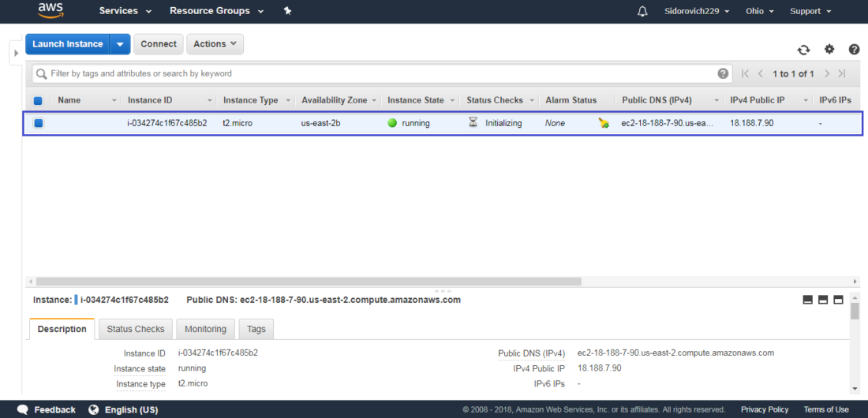Open the Actions dropdown

[215, 44]
